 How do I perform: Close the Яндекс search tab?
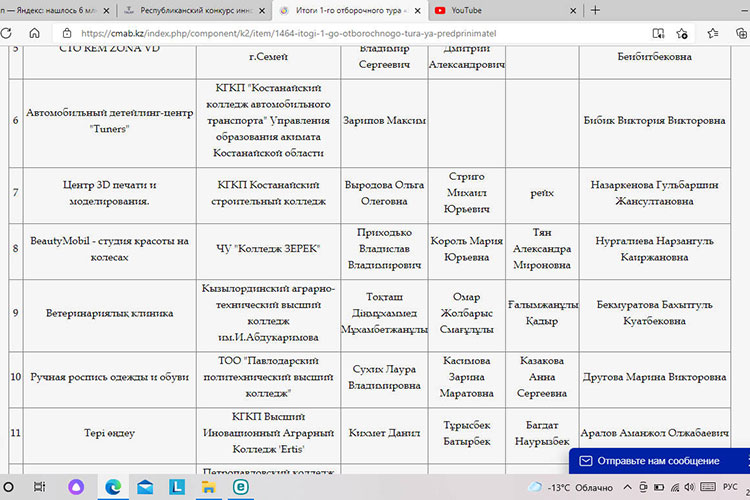106,11
